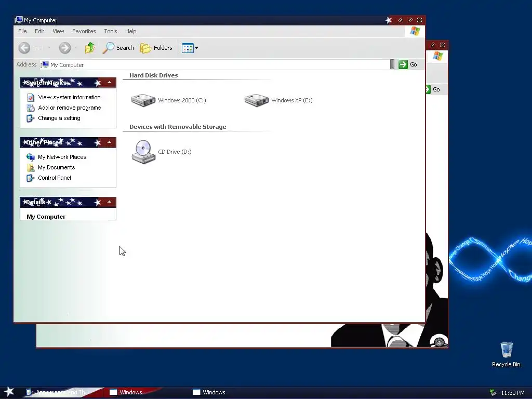Click the Views icon in toolbar
The width and height of the screenshot is (532, 399).
pyautogui.click(x=188, y=48)
